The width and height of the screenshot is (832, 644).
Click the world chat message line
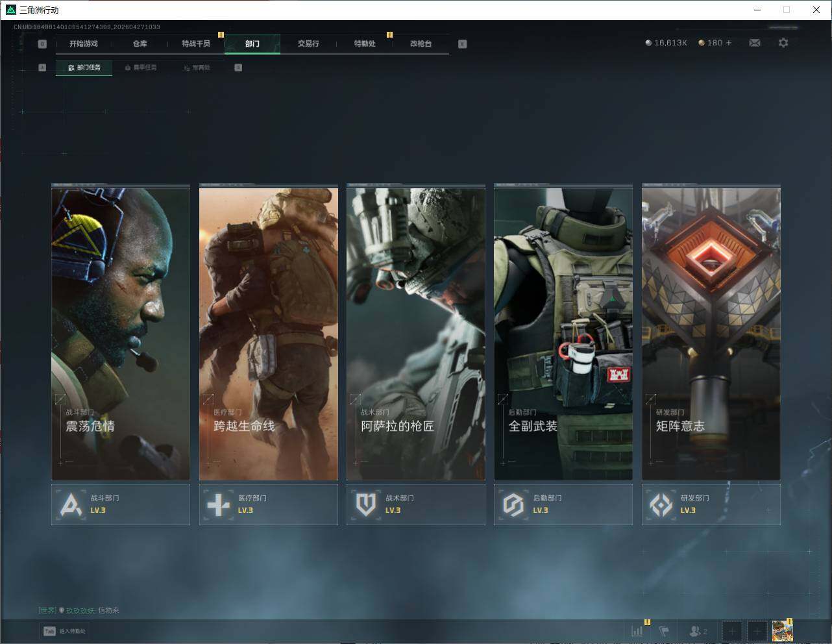(x=79, y=610)
